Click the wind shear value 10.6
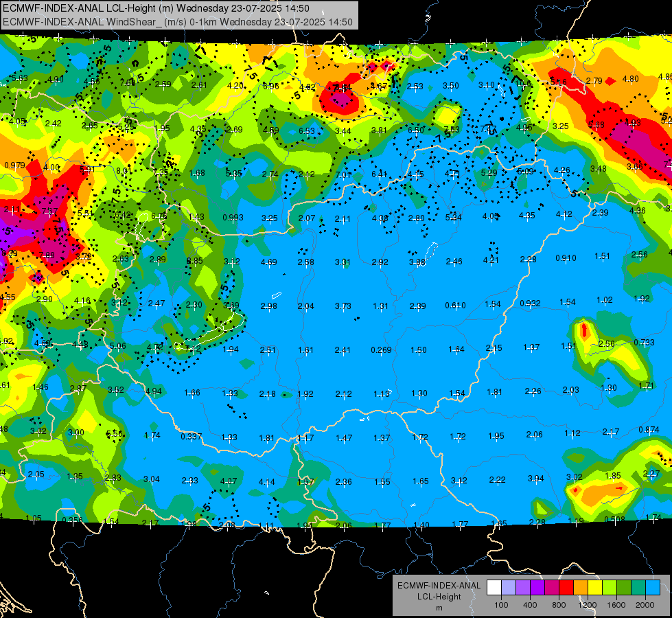The height and width of the screenshot is (618, 672). (x=522, y=83)
